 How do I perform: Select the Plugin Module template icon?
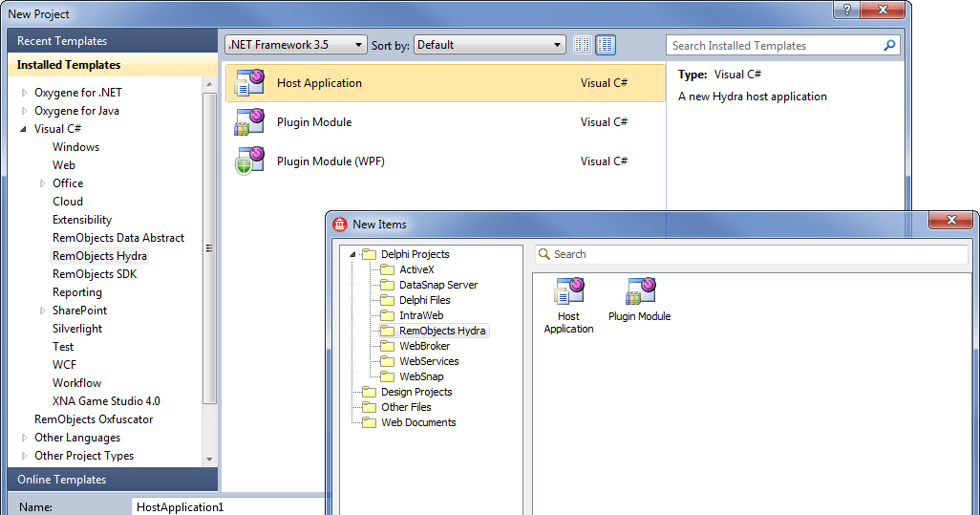click(x=249, y=122)
